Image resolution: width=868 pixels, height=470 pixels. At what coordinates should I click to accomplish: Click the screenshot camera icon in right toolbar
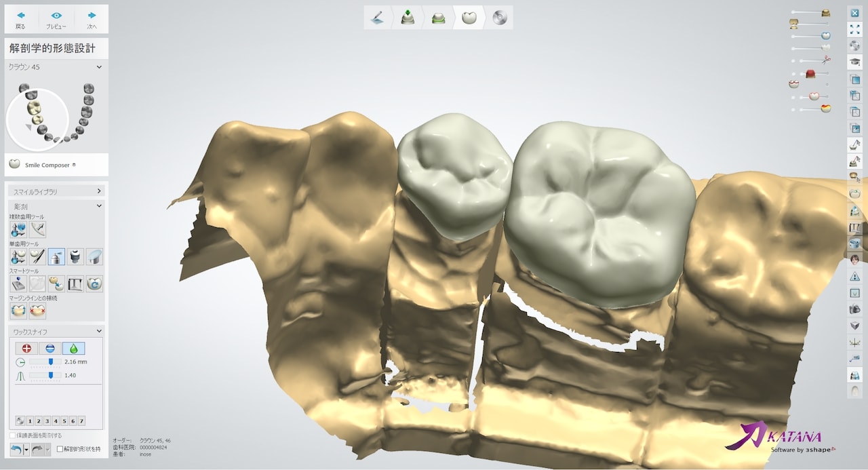click(x=854, y=309)
